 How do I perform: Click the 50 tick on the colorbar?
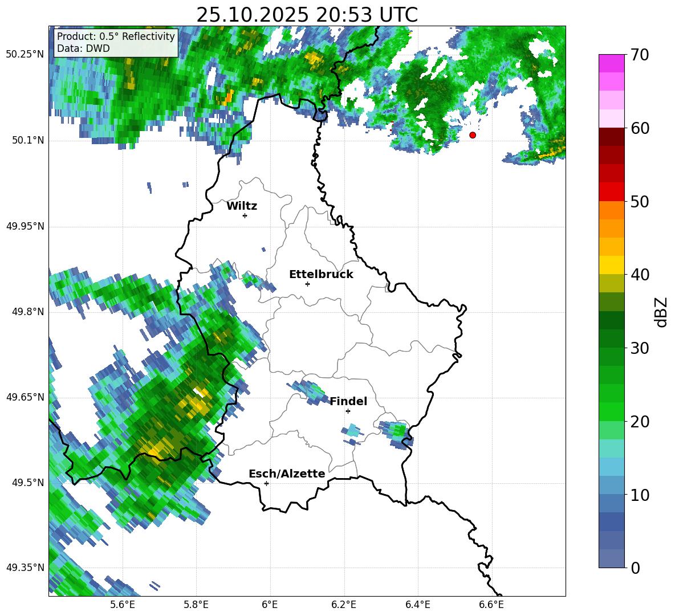(639, 202)
